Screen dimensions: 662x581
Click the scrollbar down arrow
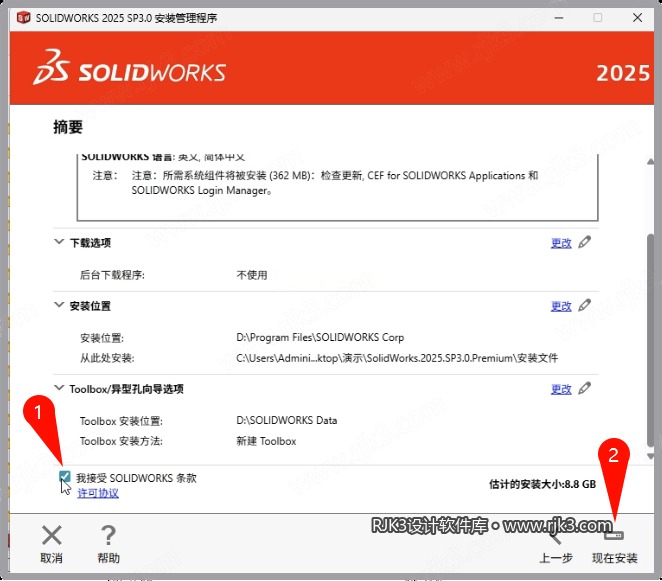(651, 456)
